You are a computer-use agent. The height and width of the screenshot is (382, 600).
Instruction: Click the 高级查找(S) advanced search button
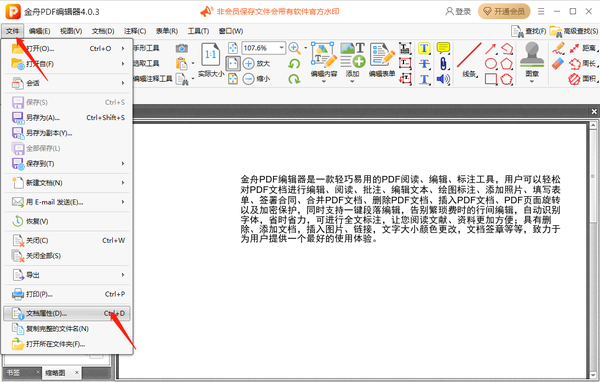click(574, 31)
